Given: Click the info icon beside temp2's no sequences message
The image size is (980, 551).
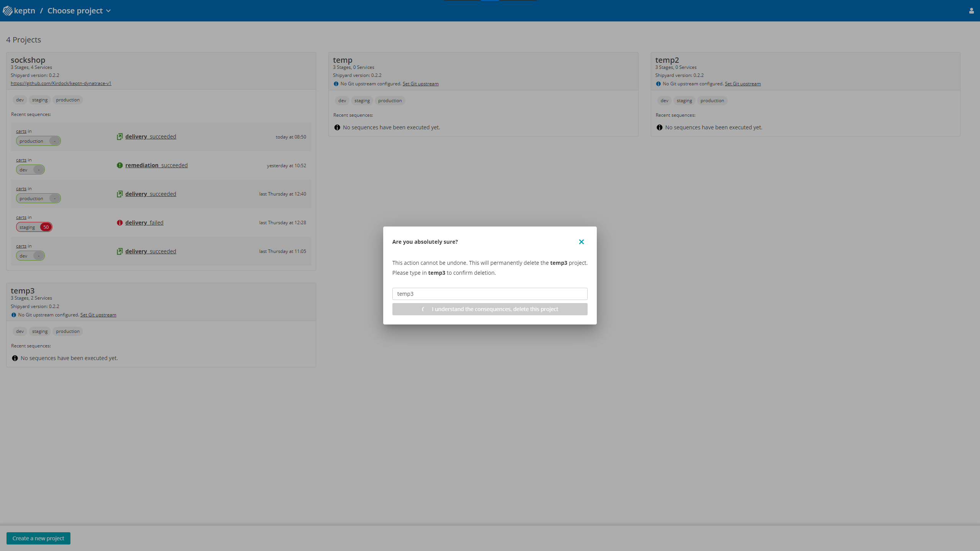Looking at the screenshot, I should click(x=659, y=127).
